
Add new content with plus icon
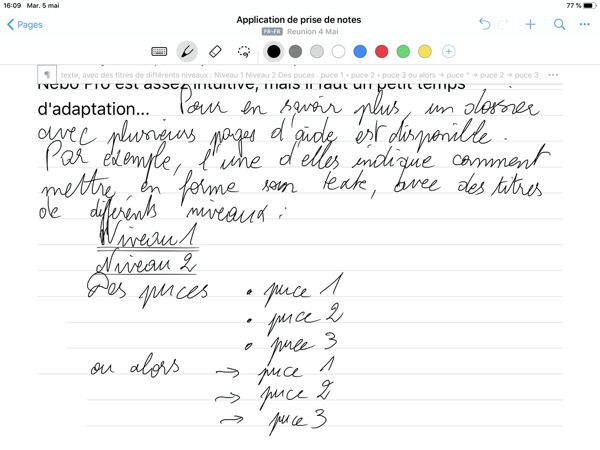pyautogui.click(x=531, y=24)
